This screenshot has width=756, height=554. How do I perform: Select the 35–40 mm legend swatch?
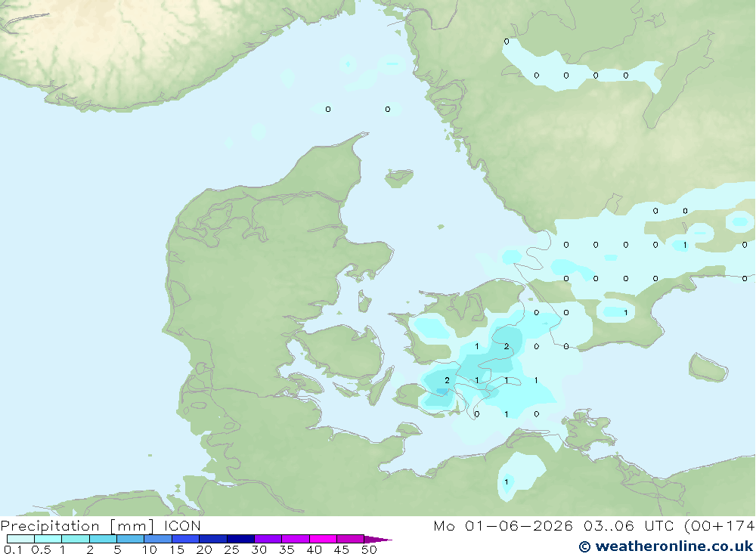tap(295, 539)
